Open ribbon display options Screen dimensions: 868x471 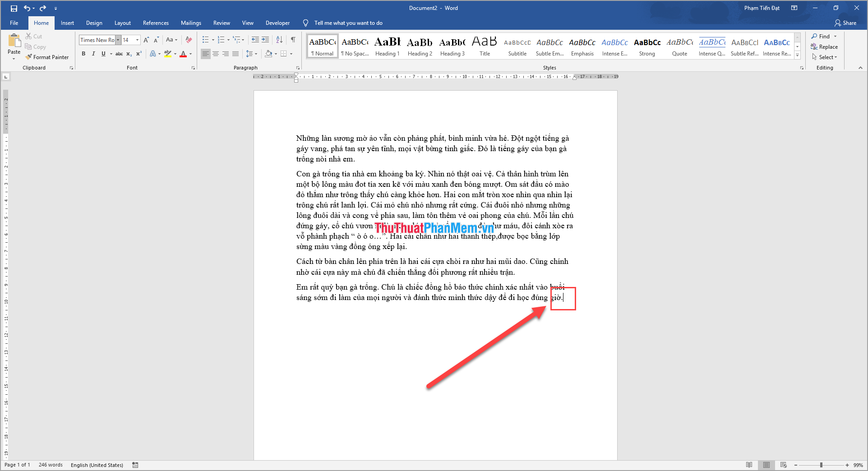click(794, 8)
